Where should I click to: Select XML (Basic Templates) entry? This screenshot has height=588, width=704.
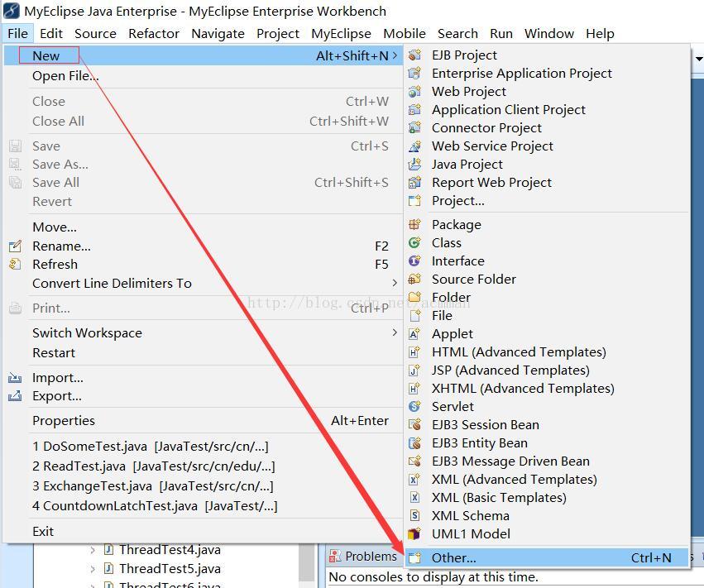tap(547, 497)
